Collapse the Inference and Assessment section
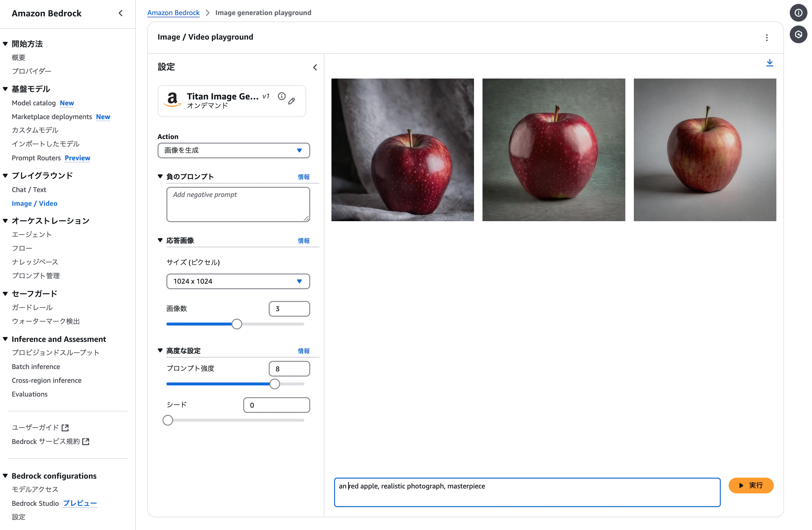Screen dimensions: 812x530 pos(5,339)
